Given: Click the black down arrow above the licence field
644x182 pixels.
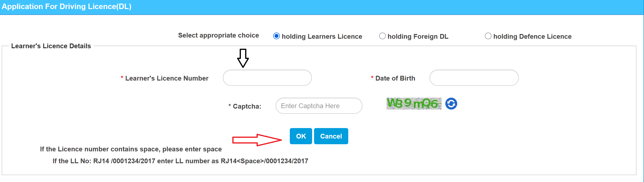Looking at the screenshot, I should pos(243,59).
